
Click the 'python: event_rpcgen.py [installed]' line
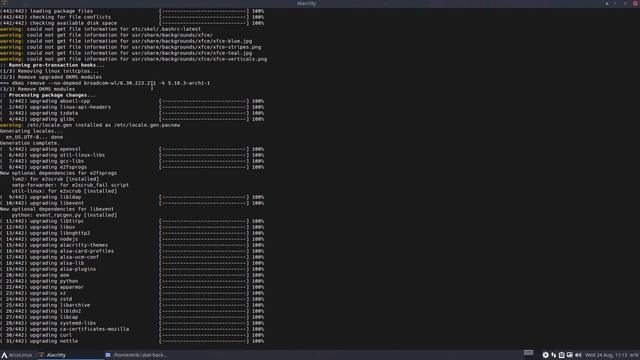(64, 215)
